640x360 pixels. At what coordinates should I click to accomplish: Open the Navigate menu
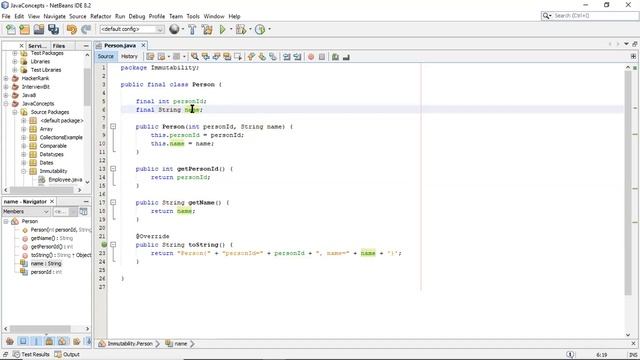54,16
